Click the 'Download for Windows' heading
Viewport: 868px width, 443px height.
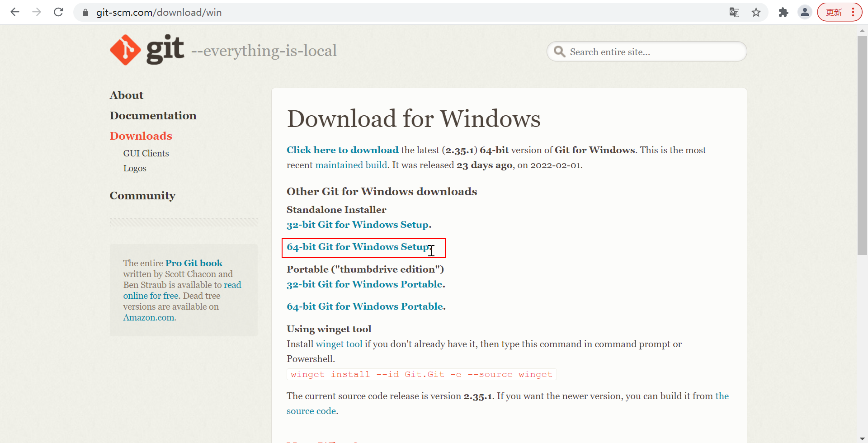tap(414, 118)
